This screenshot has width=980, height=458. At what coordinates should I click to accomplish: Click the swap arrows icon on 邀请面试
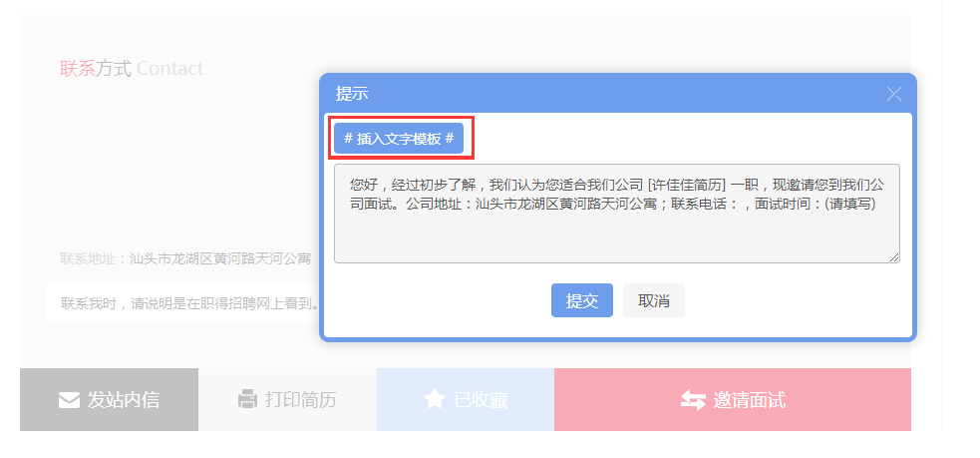(x=693, y=400)
